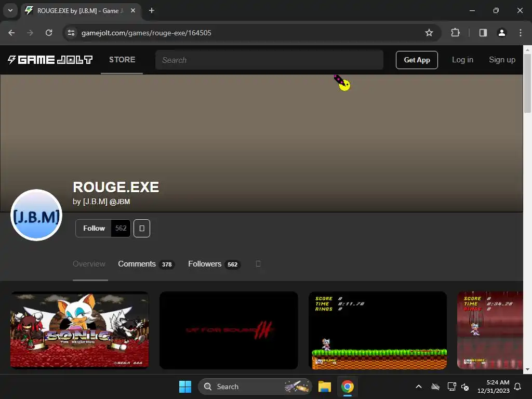Follow the ROUGE.EXE game
Image resolution: width=532 pixels, height=399 pixels.
point(94,229)
